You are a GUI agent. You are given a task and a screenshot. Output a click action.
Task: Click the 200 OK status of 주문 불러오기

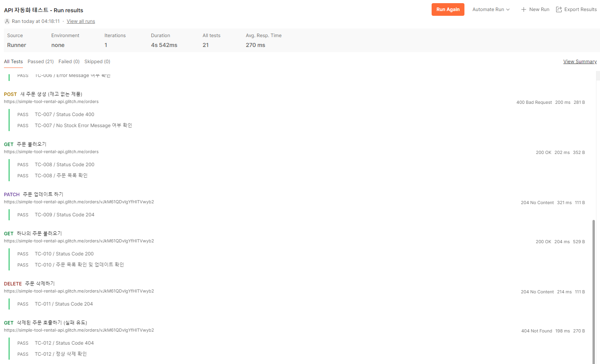[543, 152]
